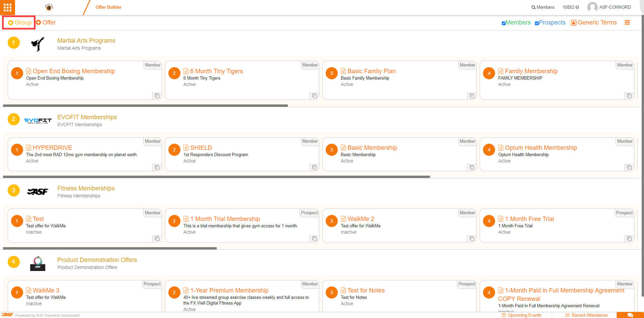Open the Upcoming Events tab
Viewport: 644px width, 318px height.
coord(522,315)
